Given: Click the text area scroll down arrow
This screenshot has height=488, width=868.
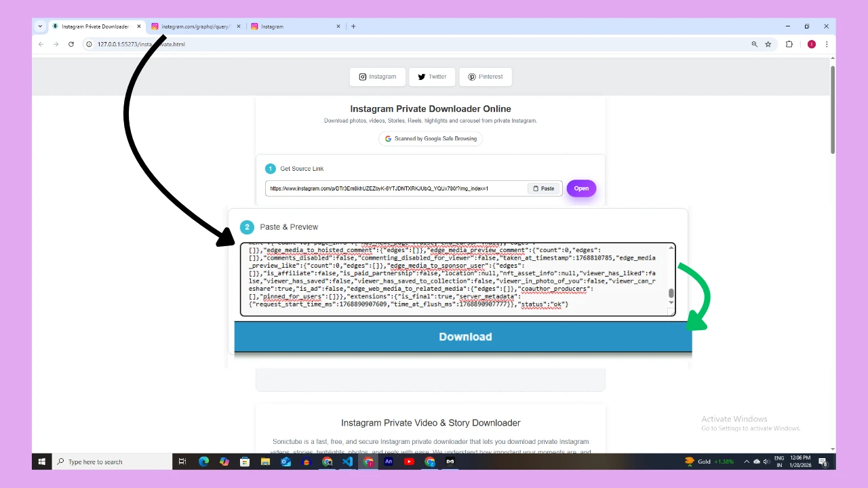Looking at the screenshot, I should (x=671, y=303).
